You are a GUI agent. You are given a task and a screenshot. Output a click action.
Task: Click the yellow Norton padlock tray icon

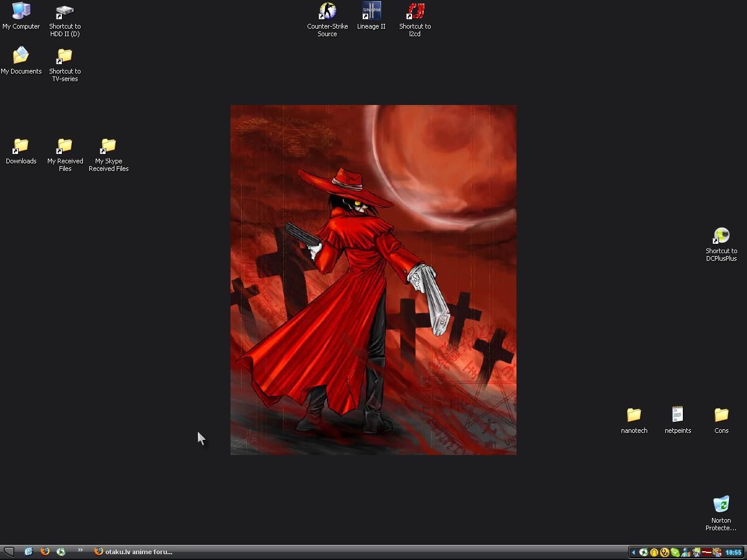(x=654, y=552)
